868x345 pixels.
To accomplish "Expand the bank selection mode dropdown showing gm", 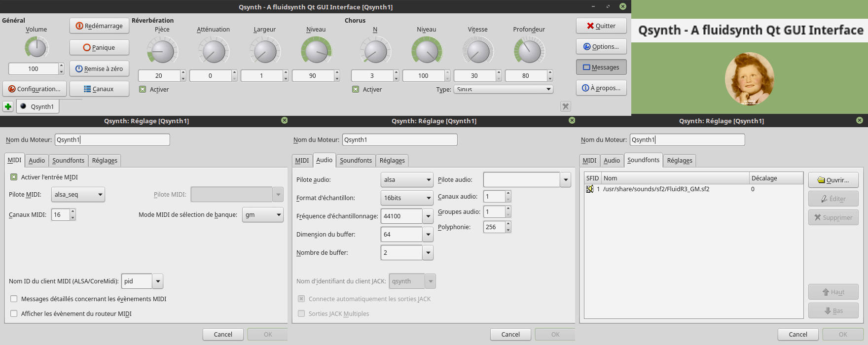I will pyautogui.click(x=263, y=214).
